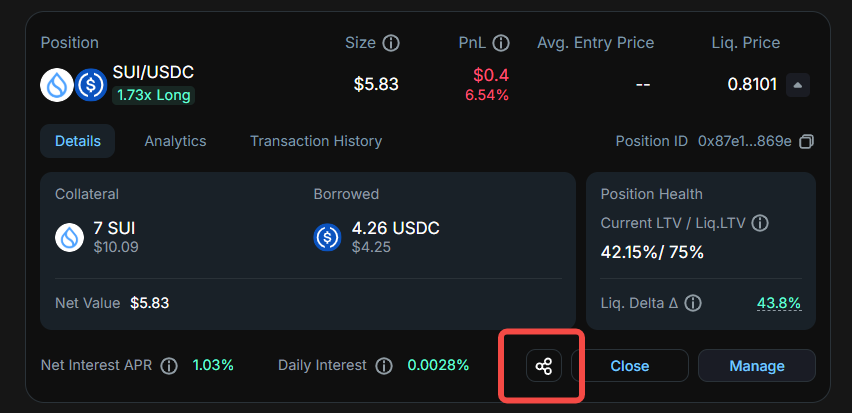This screenshot has width=852, height=413.
Task: Click the PnL info icon
Action: coord(501,43)
